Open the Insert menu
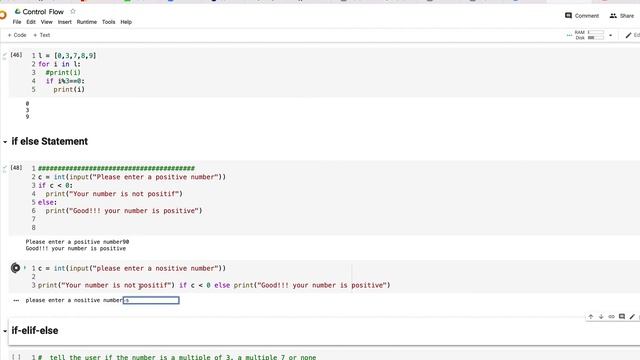The width and height of the screenshot is (640, 360). coord(64,22)
